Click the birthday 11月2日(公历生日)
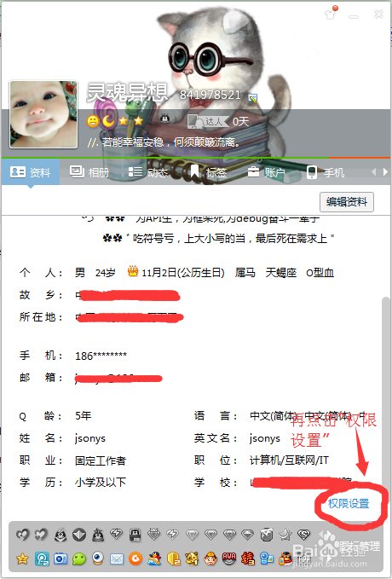 (183, 273)
